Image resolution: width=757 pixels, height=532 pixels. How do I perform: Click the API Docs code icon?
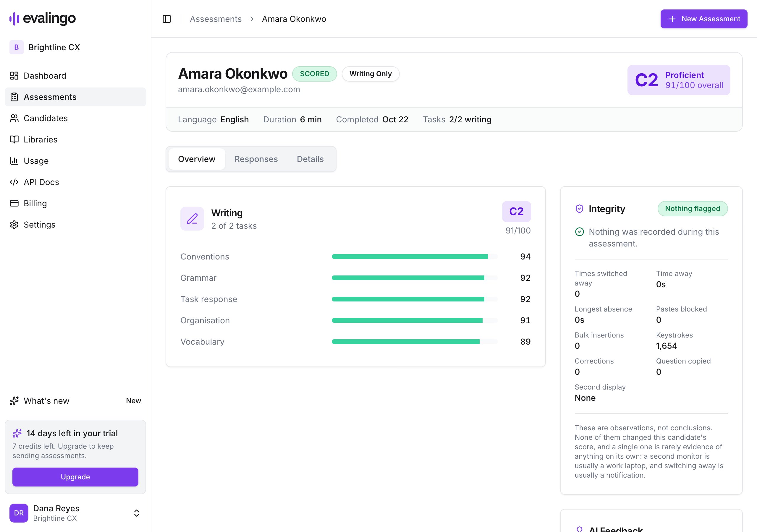[14, 182]
